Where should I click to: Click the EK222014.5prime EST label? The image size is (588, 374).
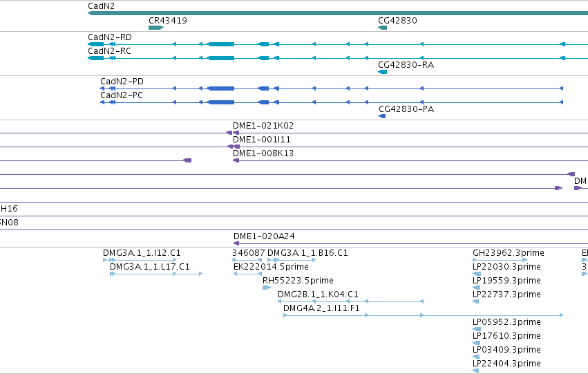point(271,267)
